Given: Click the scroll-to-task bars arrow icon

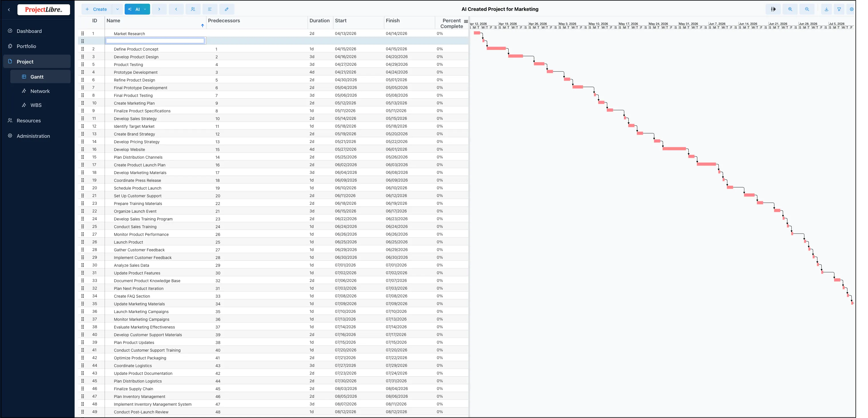Looking at the screenshot, I should point(773,9).
